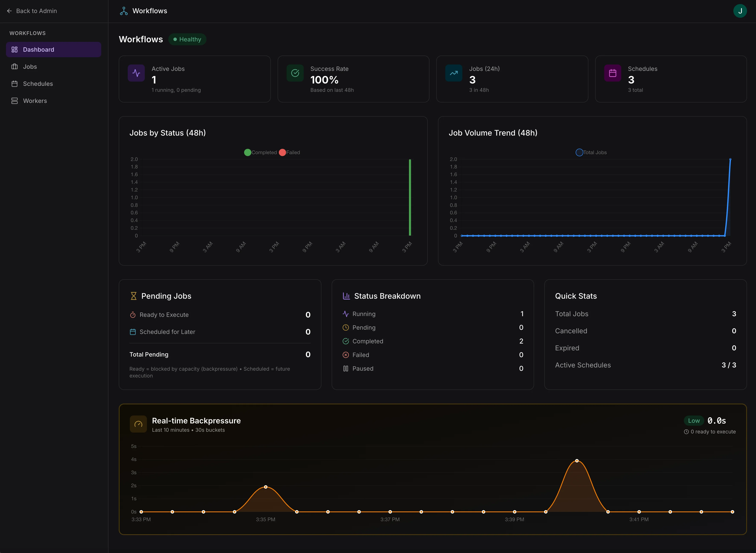Click the Completed check icon
Viewport: 756px width, 553px height.
point(346,341)
